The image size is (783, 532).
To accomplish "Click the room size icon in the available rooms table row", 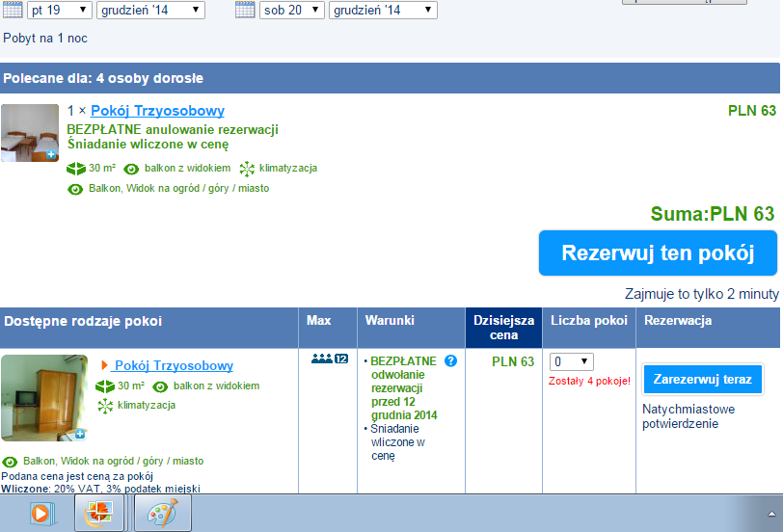I will [x=105, y=386].
